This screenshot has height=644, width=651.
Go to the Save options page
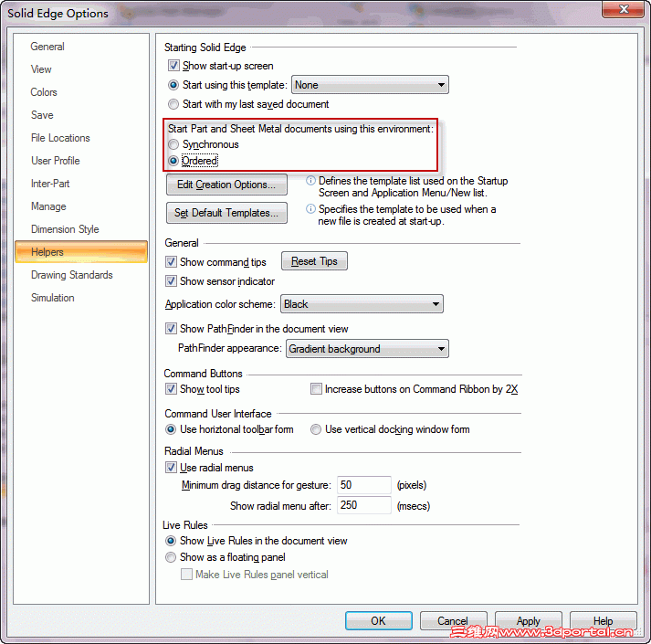pos(42,115)
